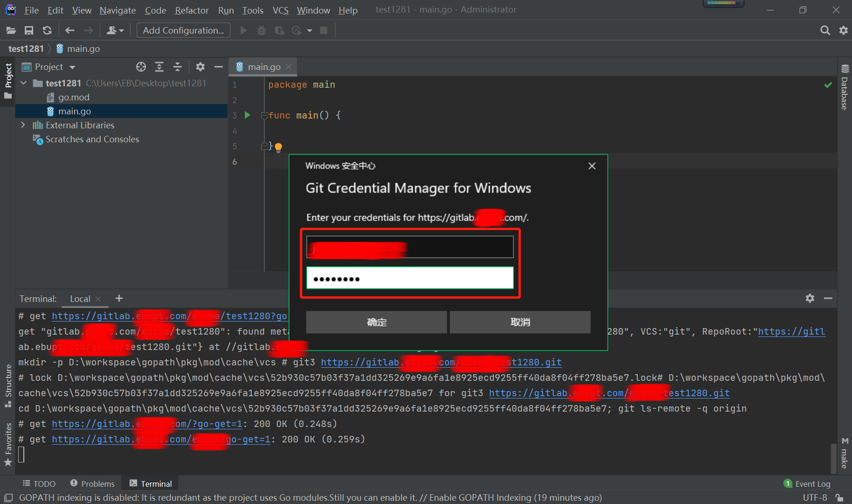Click the Stop square toolbar icon
Image resolution: width=852 pixels, height=504 pixels.
[324, 30]
